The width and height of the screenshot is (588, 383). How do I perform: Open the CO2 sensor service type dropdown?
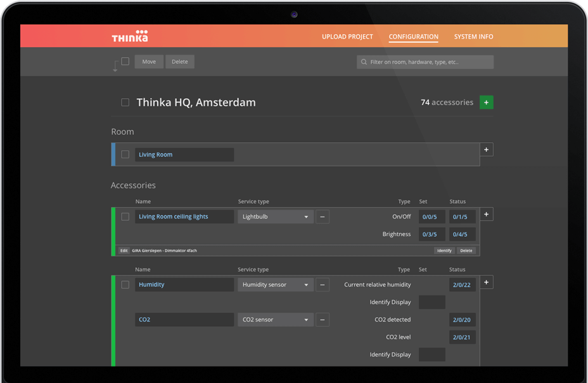pyautogui.click(x=276, y=320)
